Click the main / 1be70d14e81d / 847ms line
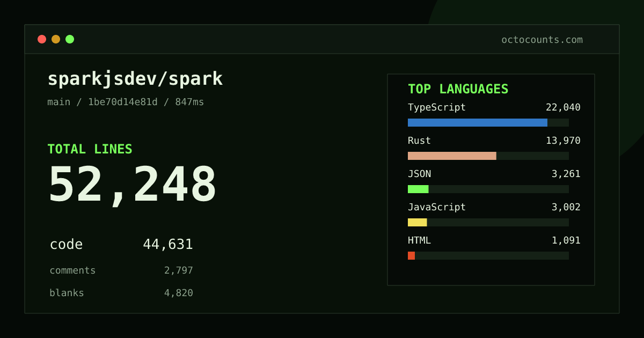Viewport: 644px width, 338px height. 126,102
